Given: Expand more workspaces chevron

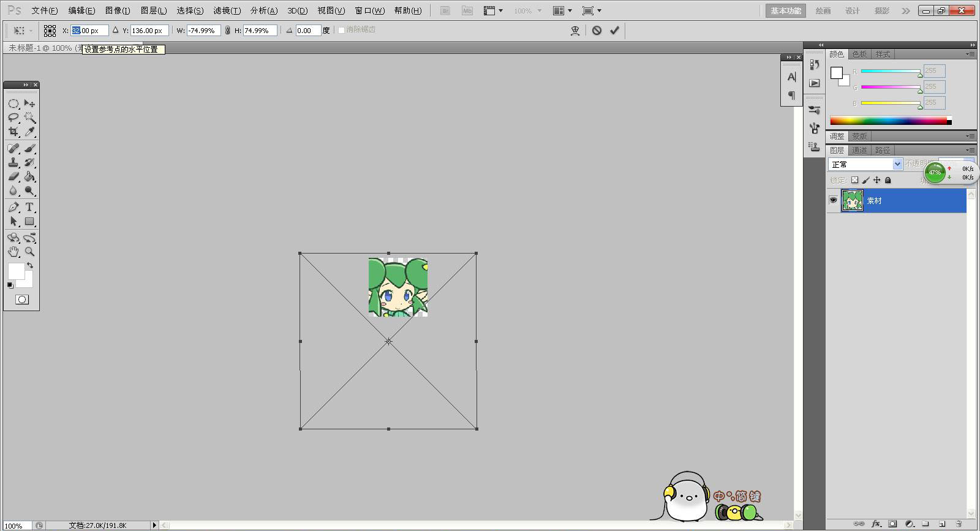Looking at the screenshot, I should (x=906, y=11).
